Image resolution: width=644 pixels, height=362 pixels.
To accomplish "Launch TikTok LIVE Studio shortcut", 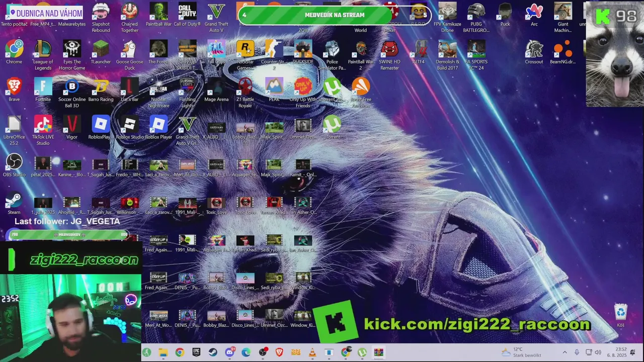I will (43, 131).
